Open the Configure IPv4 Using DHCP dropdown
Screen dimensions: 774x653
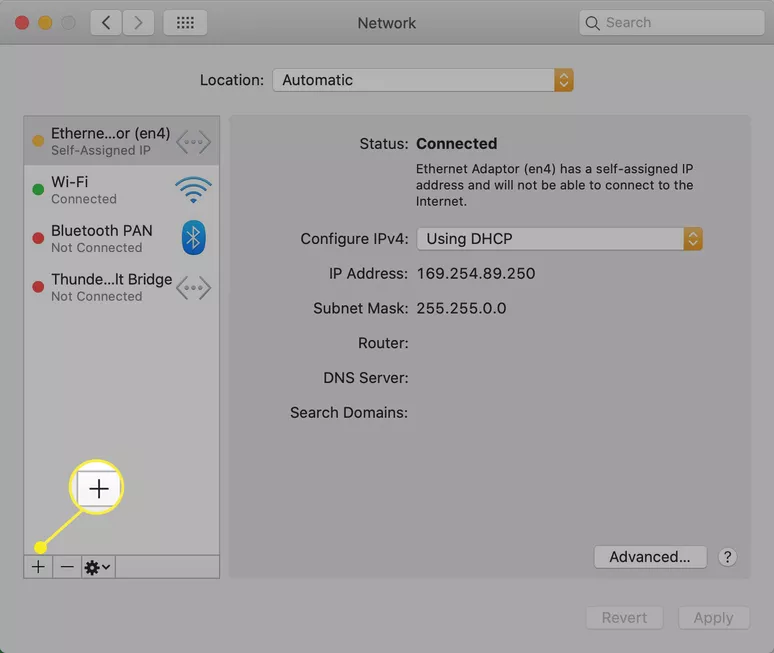tap(559, 239)
